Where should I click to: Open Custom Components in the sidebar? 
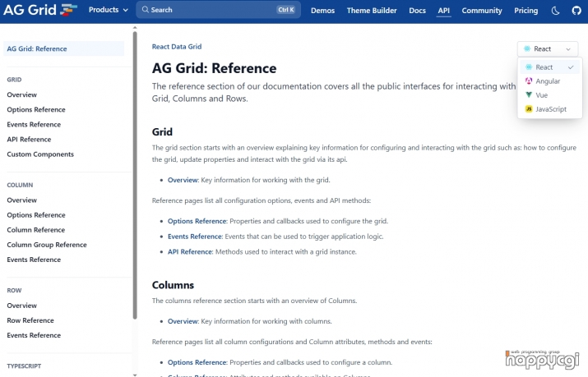(40, 154)
